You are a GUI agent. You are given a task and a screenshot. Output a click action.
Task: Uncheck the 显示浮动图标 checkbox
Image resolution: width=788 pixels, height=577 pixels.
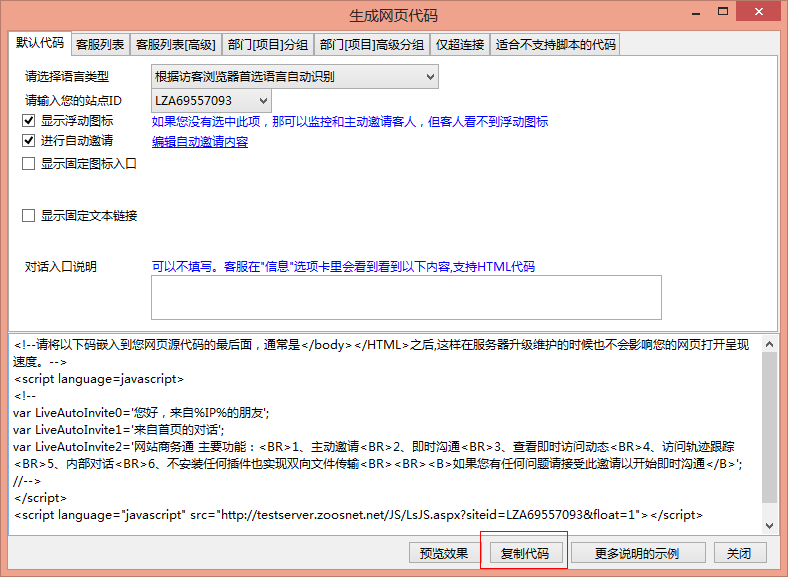click(29, 121)
